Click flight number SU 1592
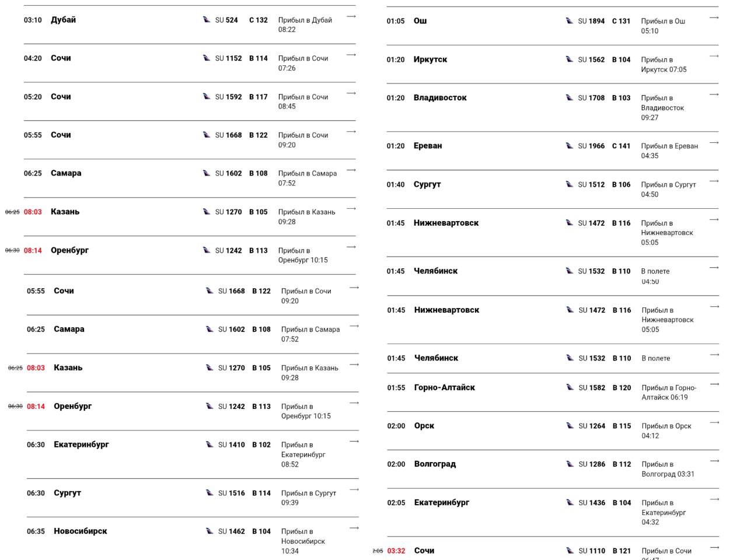The image size is (747, 560). point(228,97)
